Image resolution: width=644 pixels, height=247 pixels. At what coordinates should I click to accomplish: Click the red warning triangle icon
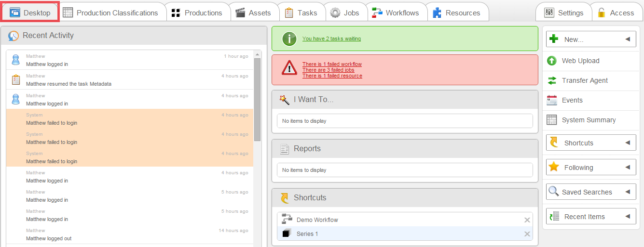click(x=289, y=69)
